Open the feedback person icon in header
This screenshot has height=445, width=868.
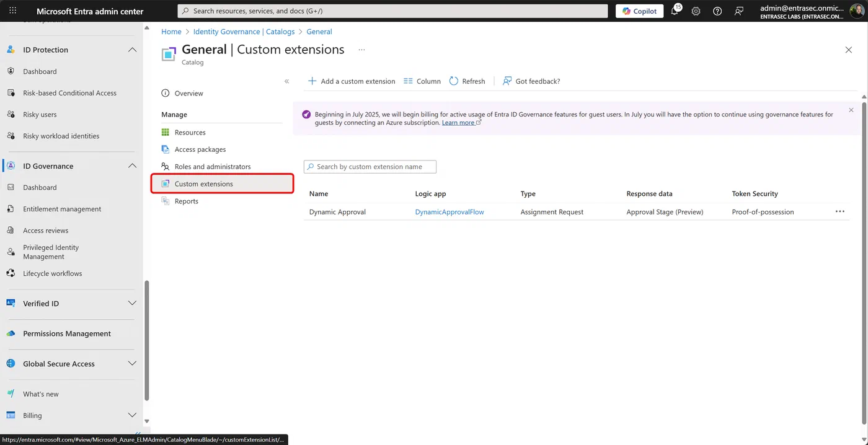click(738, 11)
